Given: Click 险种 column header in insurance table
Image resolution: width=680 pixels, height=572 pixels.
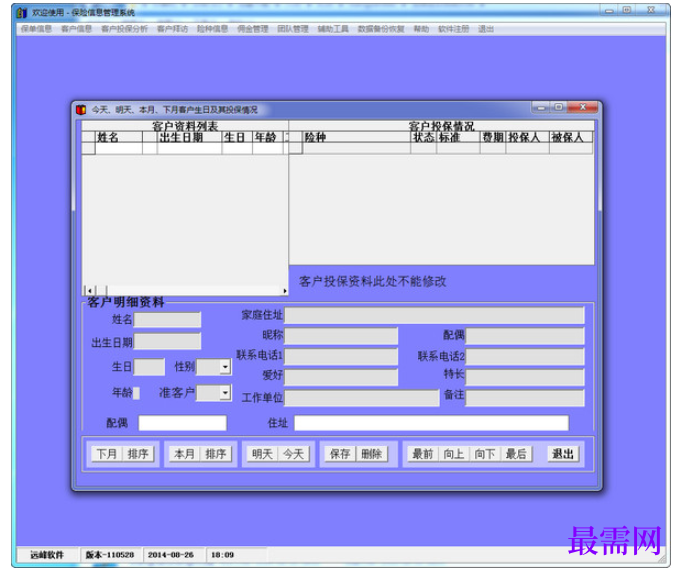Looking at the screenshot, I should pyautogui.click(x=356, y=137).
